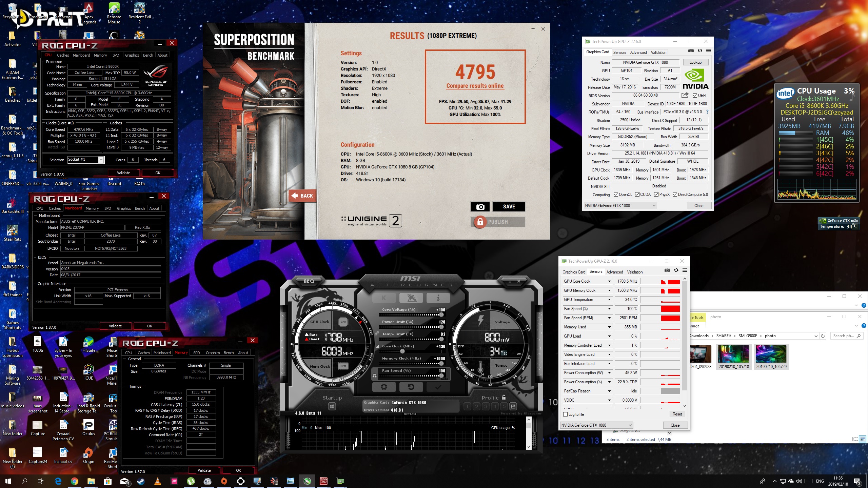Select Afterburner profile slot 3
Image resolution: width=868 pixels, height=488 pixels.
(x=486, y=406)
